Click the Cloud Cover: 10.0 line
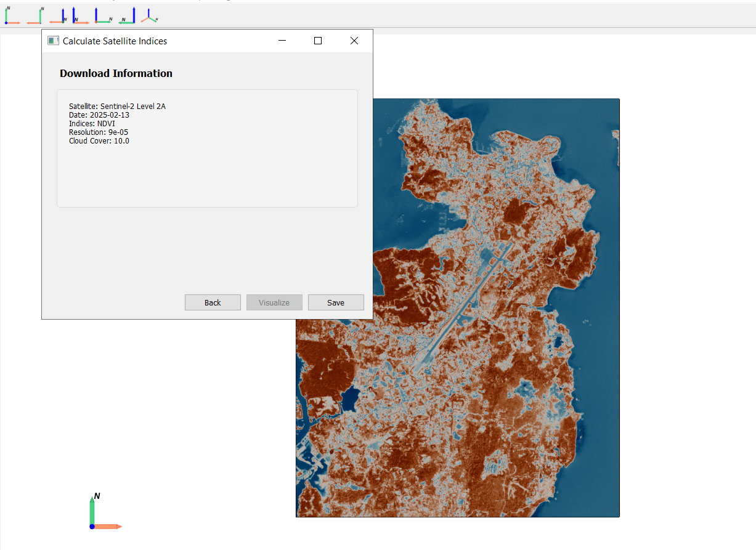Image resolution: width=756 pixels, height=550 pixels. [x=99, y=140]
